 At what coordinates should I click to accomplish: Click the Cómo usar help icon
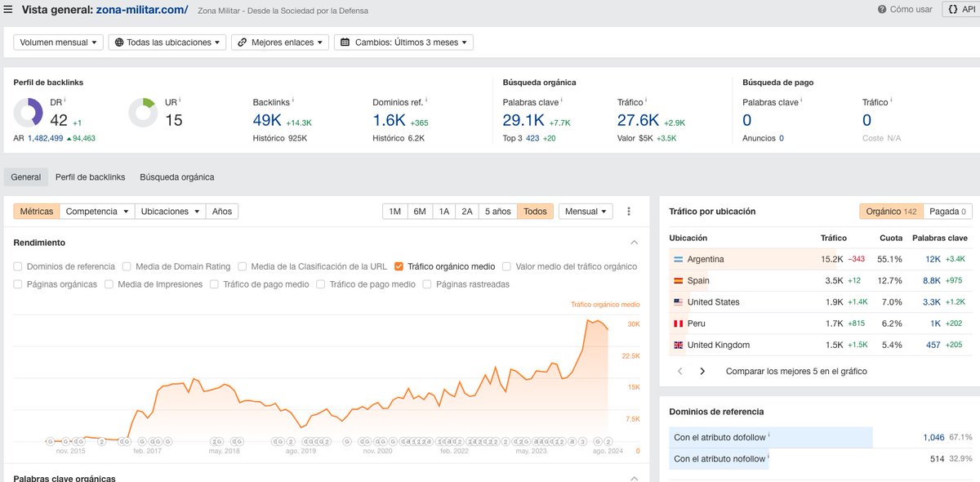click(882, 10)
